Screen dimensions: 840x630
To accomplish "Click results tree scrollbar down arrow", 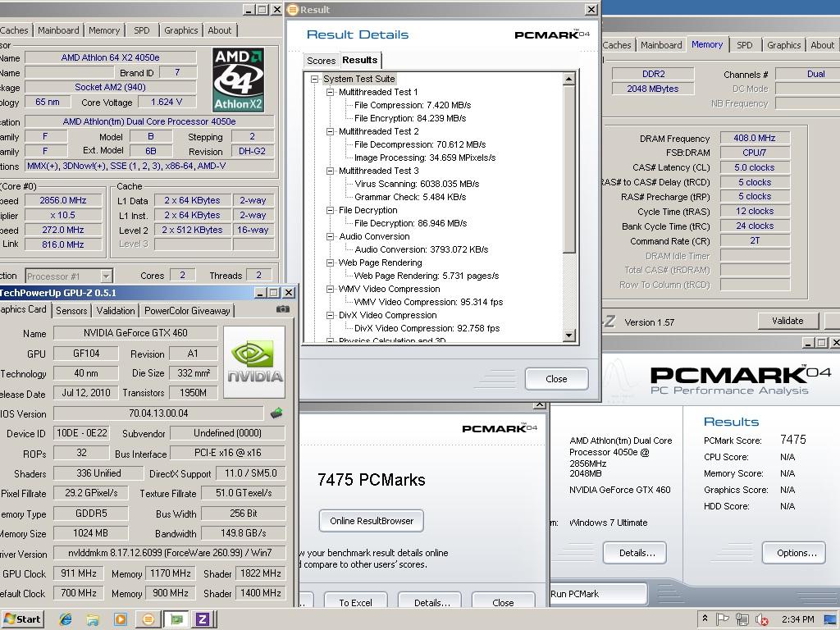I will (x=569, y=336).
